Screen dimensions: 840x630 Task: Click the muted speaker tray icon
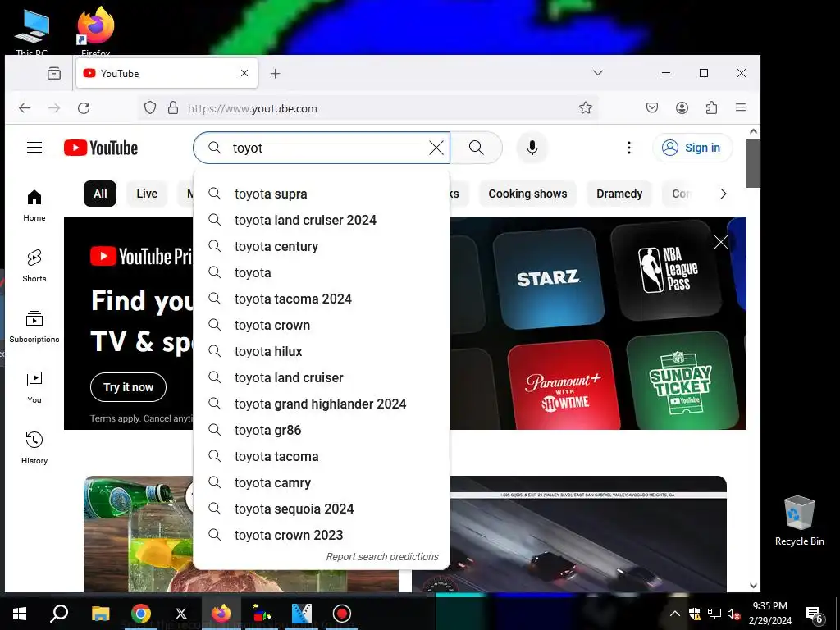733,614
